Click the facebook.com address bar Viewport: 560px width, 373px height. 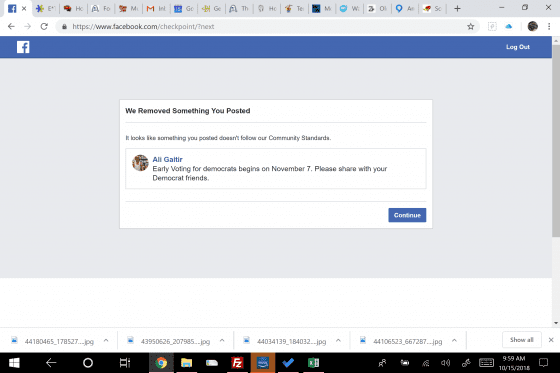pos(264,26)
